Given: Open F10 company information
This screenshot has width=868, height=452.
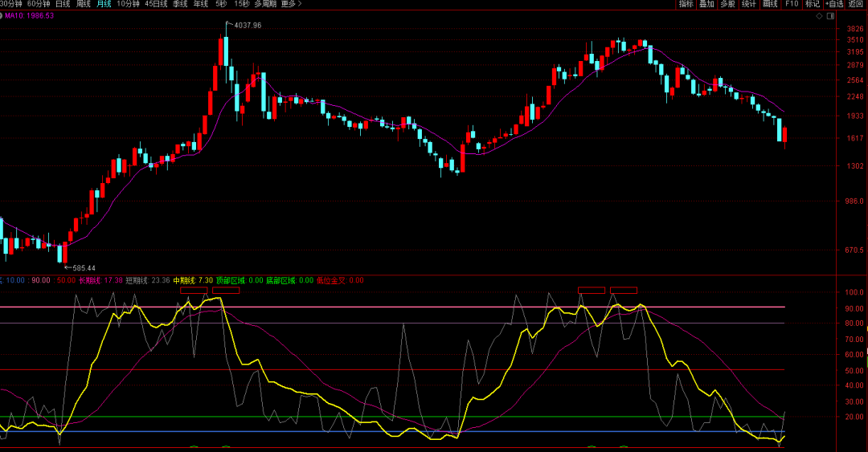Looking at the screenshot, I should [x=792, y=4].
